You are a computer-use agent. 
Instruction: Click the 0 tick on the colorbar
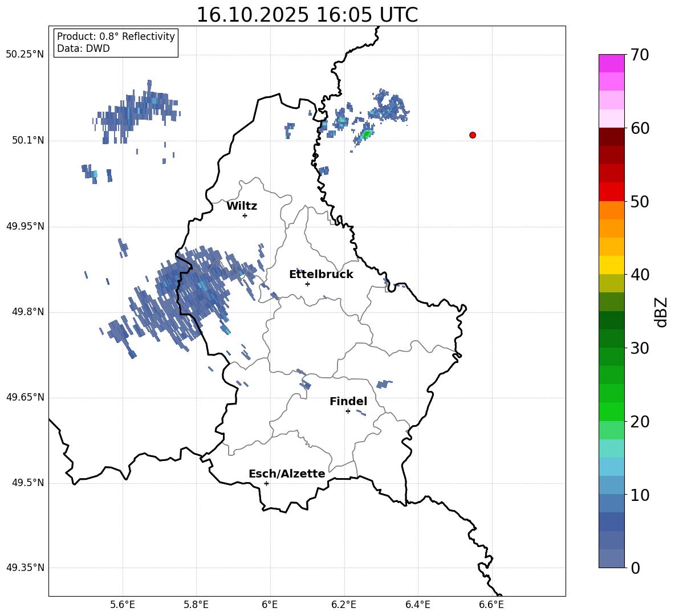(x=636, y=568)
